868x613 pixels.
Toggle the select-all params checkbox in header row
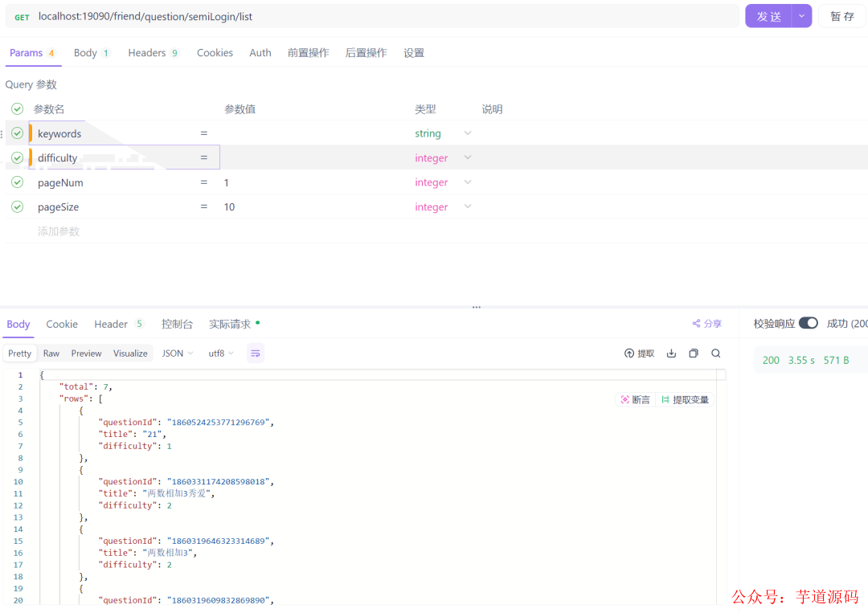click(x=17, y=109)
